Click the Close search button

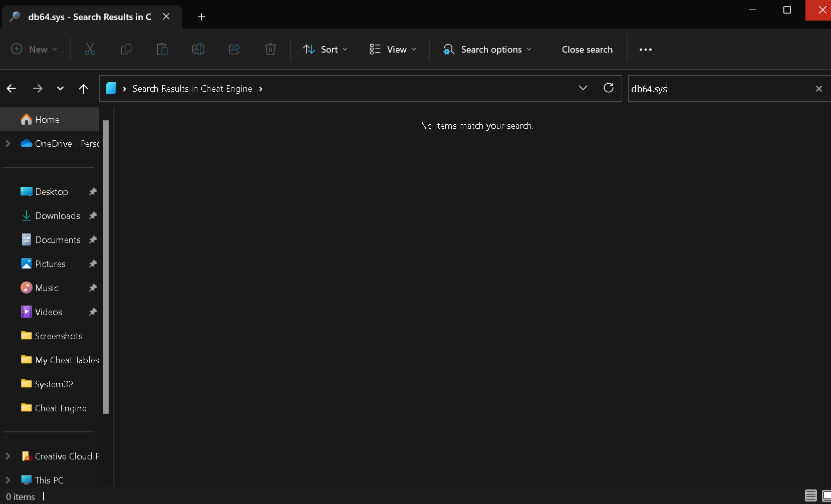click(587, 49)
